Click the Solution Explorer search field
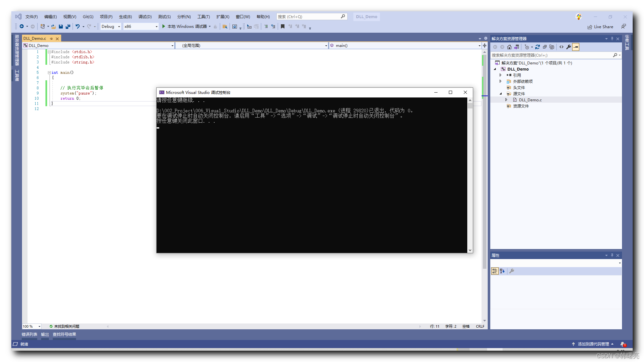644x362 pixels. 555,55
